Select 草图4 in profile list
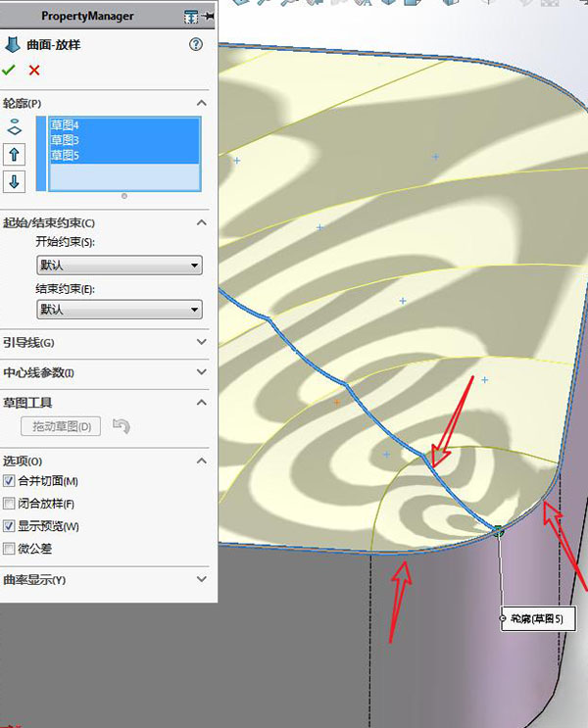Image resolution: width=588 pixels, height=728 pixels. click(x=124, y=124)
